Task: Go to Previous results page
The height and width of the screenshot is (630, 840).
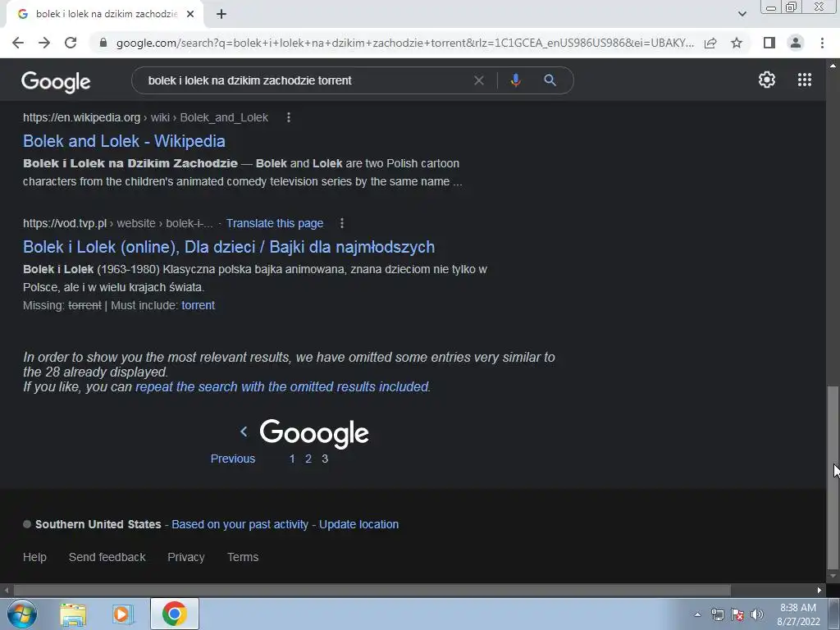Action: point(232,459)
